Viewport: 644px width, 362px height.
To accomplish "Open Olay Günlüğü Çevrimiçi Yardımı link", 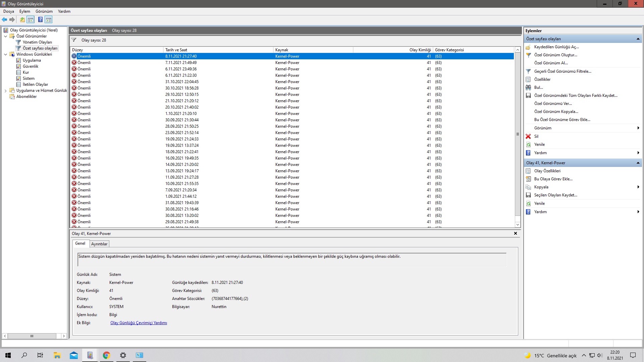I will click(x=139, y=323).
